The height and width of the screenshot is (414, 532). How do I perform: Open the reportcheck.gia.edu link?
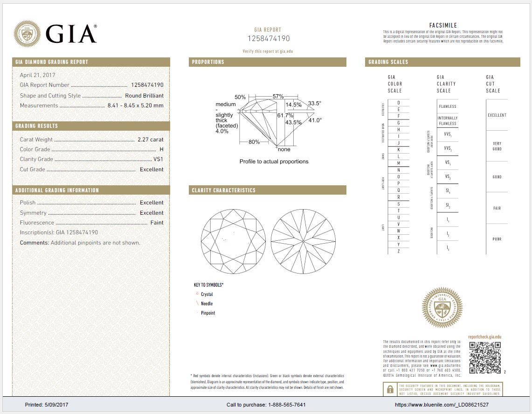484,337
